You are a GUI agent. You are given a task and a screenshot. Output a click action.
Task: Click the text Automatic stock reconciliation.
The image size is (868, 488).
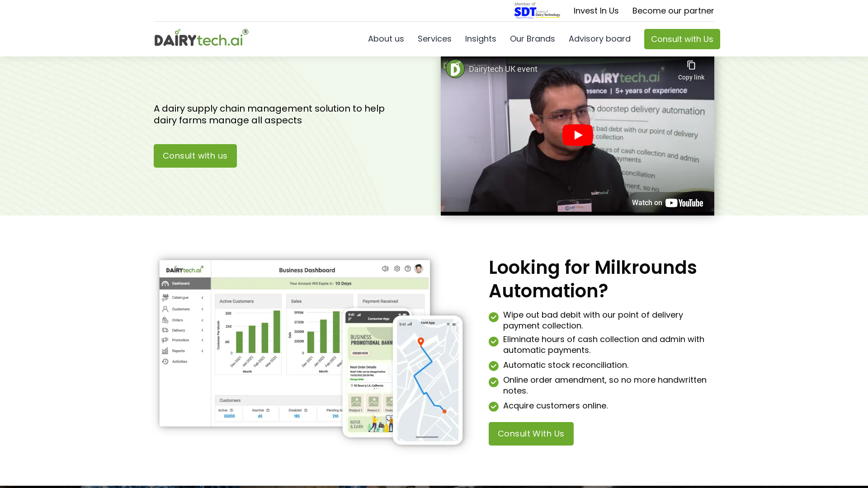tap(566, 365)
